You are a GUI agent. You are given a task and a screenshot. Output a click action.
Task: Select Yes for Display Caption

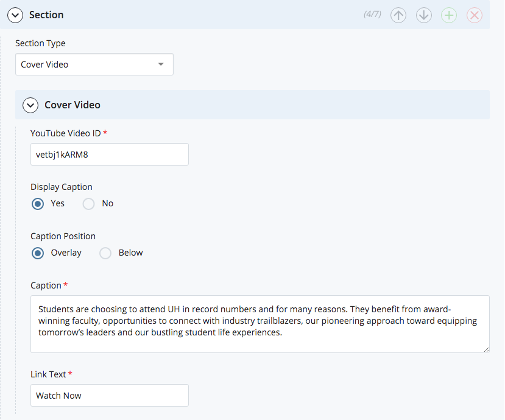click(38, 204)
